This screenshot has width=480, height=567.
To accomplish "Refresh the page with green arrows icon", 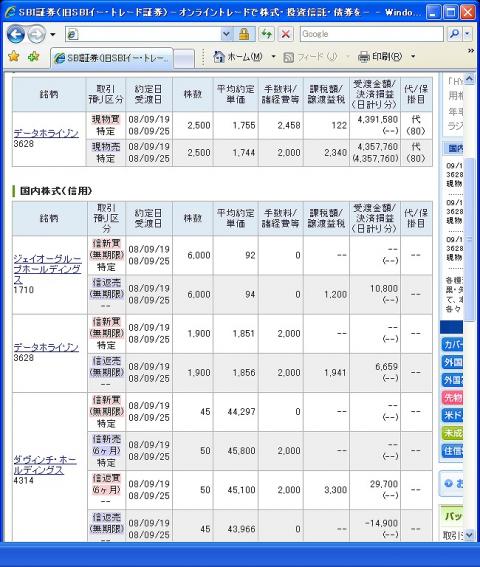I will [x=267, y=34].
